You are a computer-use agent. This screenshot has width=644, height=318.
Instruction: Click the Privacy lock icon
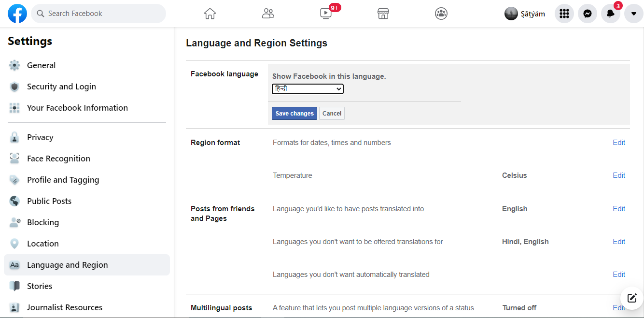14,137
